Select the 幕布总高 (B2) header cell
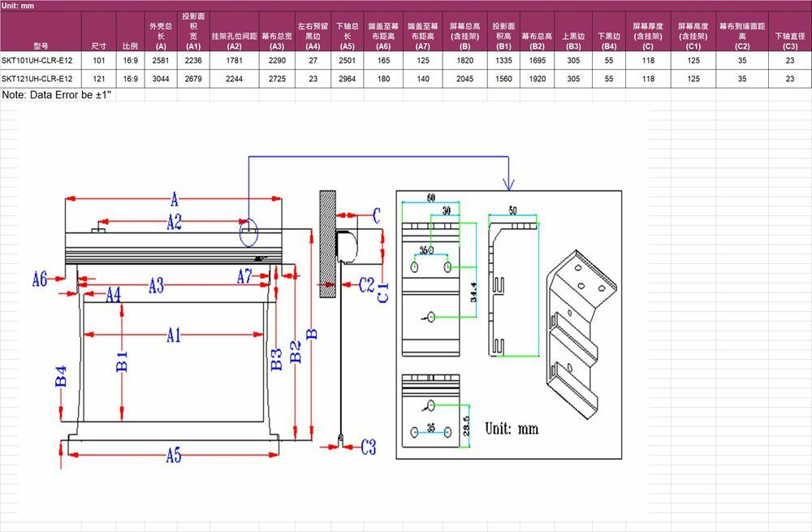 tap(537, 41)
